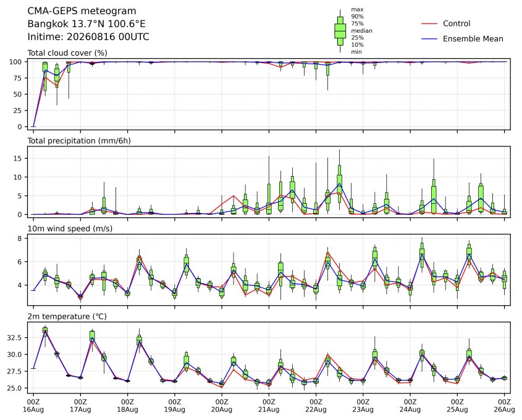
Task: Click the '00Z 22Aug' x-axis label
Action: click(316, 406)
